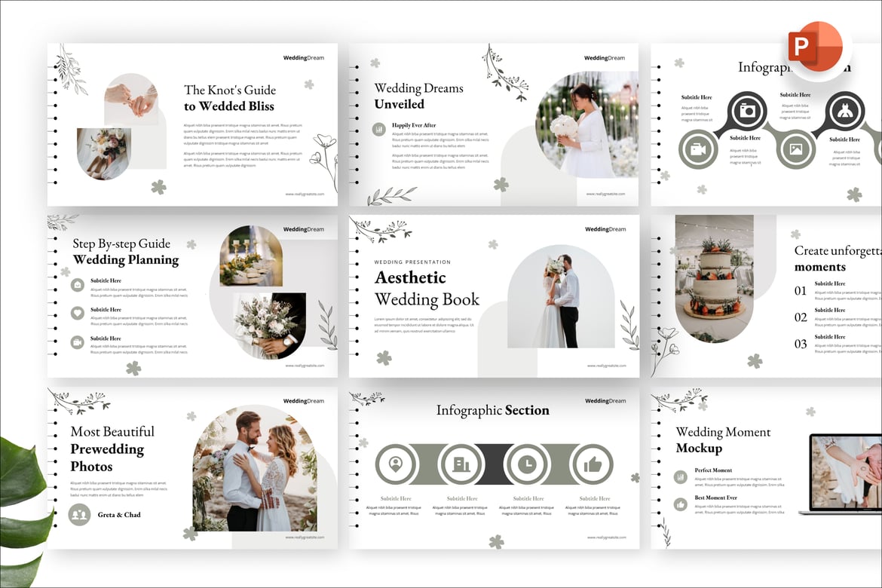Select the wedding cake photo
The height and width of the screenshot is (588, 882).
[x=715, y=278]
